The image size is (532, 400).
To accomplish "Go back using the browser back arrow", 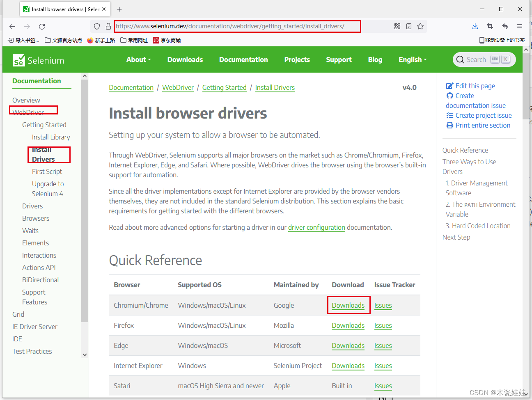I will [12, 26].
